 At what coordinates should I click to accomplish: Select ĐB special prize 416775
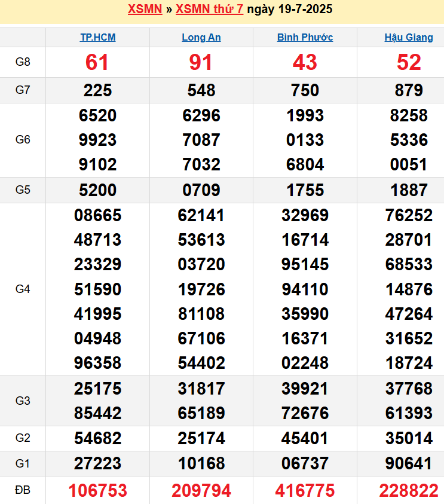[x=305, y=490]
